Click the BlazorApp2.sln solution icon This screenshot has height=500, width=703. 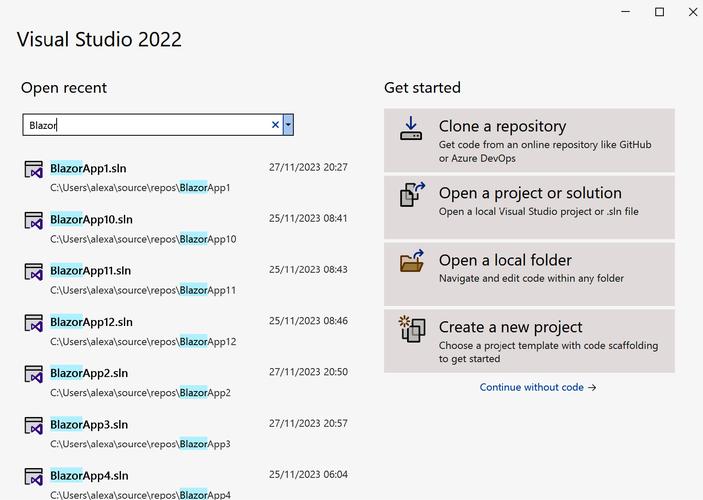pyautogui.click(x=34, y=374)
